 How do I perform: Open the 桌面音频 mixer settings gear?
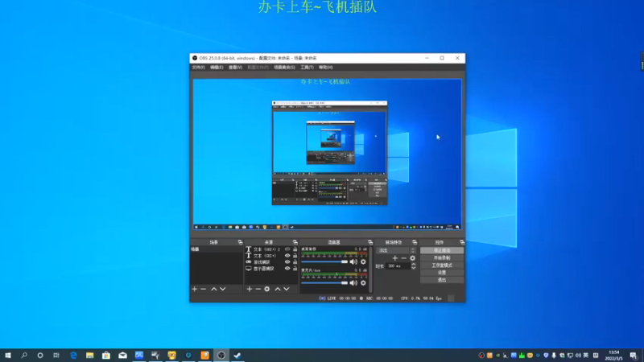(363, 261)
